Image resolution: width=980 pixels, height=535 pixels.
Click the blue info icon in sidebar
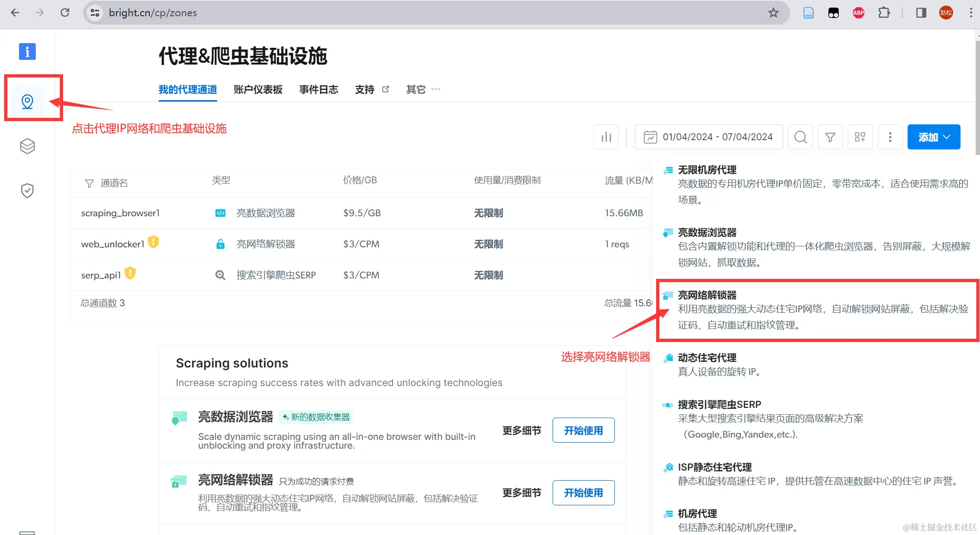click(27, 52)
